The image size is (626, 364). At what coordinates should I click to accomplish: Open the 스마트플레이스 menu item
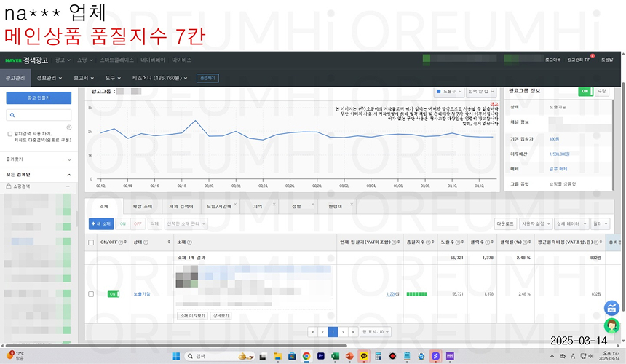116,60
